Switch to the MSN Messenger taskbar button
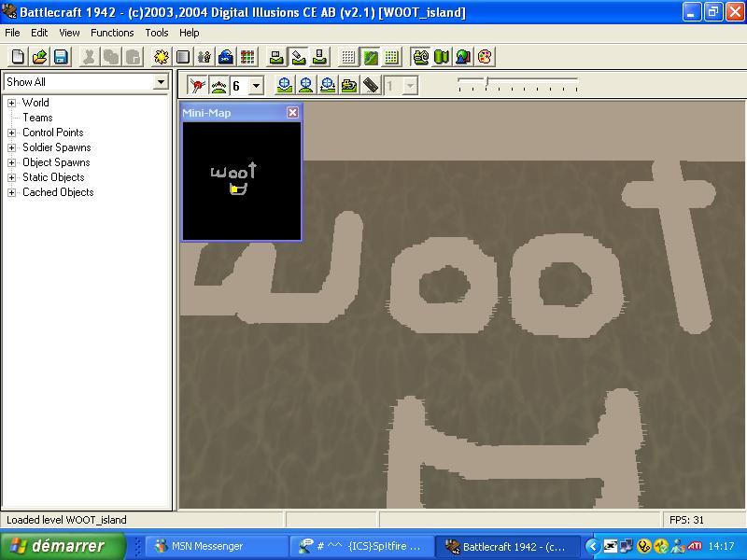 (217, 546)
